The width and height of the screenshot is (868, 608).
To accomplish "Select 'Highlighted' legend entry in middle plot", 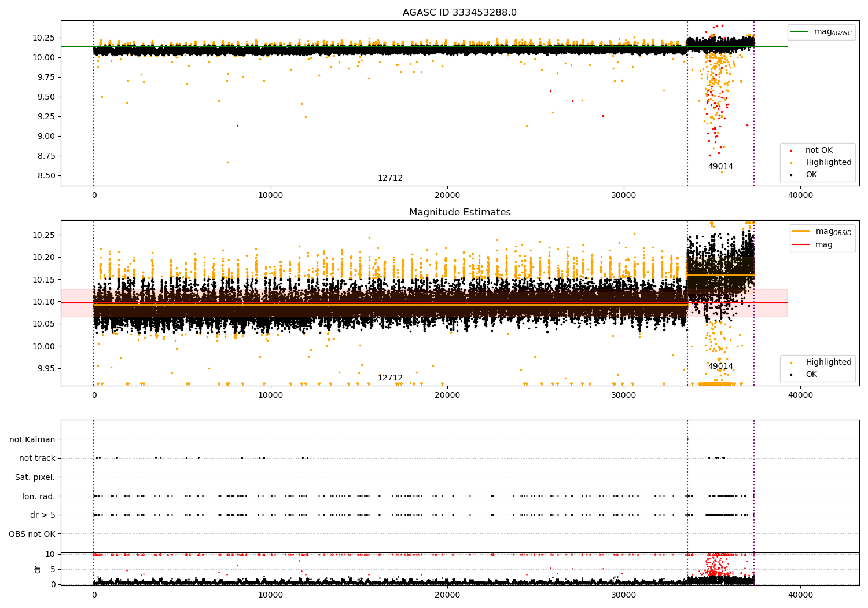I will click(828, 362).
